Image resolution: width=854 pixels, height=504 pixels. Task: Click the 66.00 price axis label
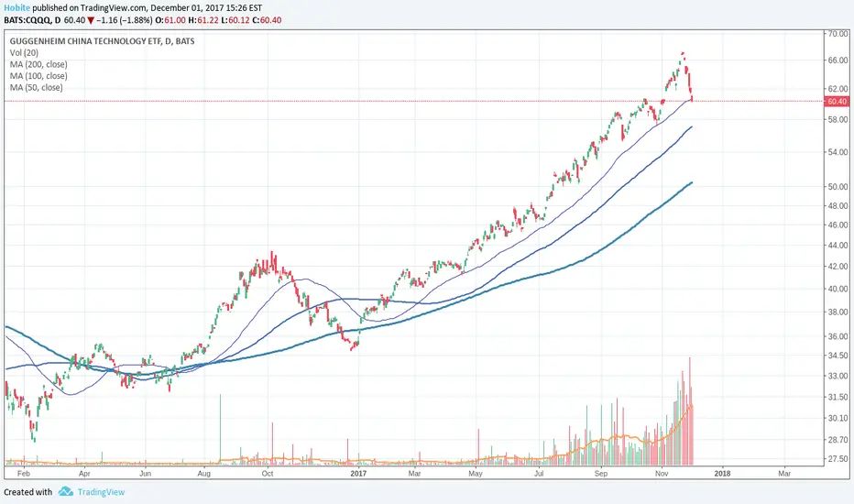point(838,60)
